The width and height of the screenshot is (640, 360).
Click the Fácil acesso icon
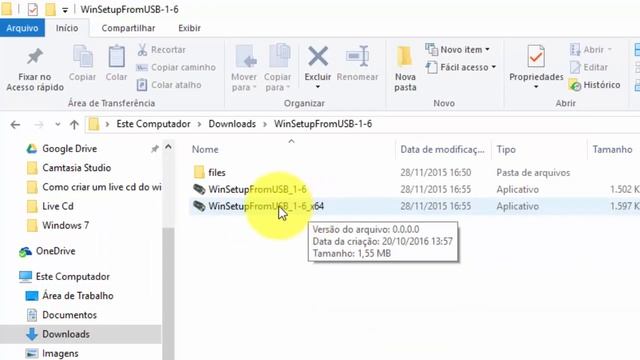coord(431,67)
